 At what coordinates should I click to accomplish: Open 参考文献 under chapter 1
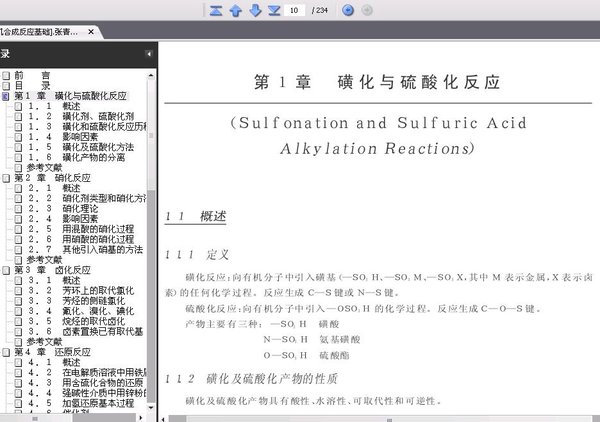(44, 168)
